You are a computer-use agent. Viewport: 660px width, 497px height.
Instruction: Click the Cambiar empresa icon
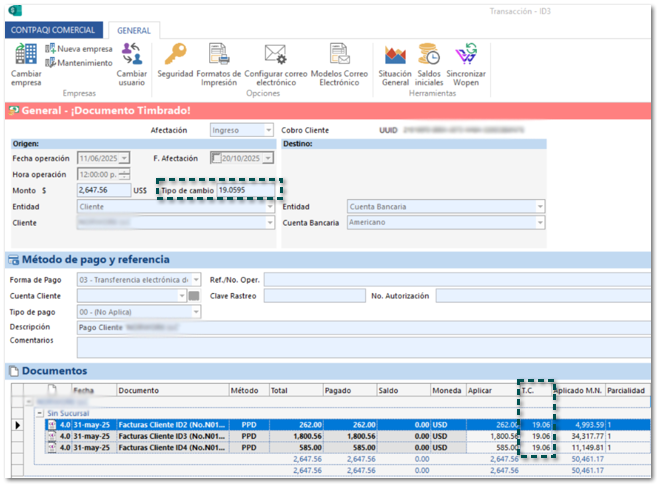tap(25, 57)
